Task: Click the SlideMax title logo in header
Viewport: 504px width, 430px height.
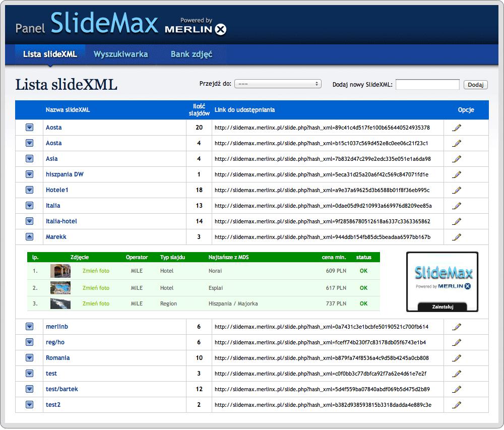Action: [104, 23]
